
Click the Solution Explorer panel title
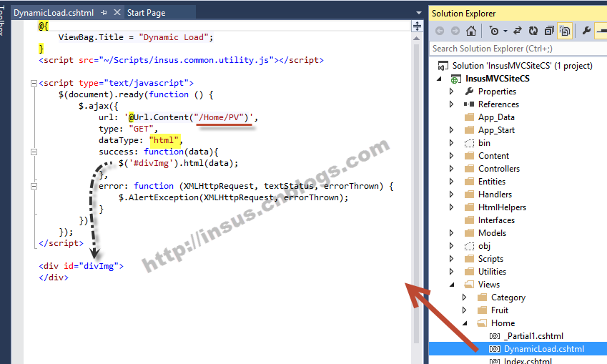click(x=463, y=13)
